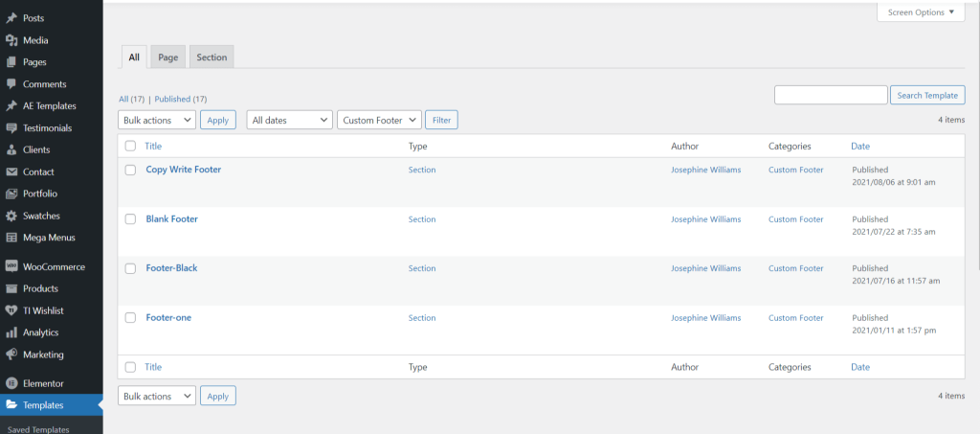Open the WooCommerce menu label
This screenshot has width=980, height=434.
click(54, 266)
